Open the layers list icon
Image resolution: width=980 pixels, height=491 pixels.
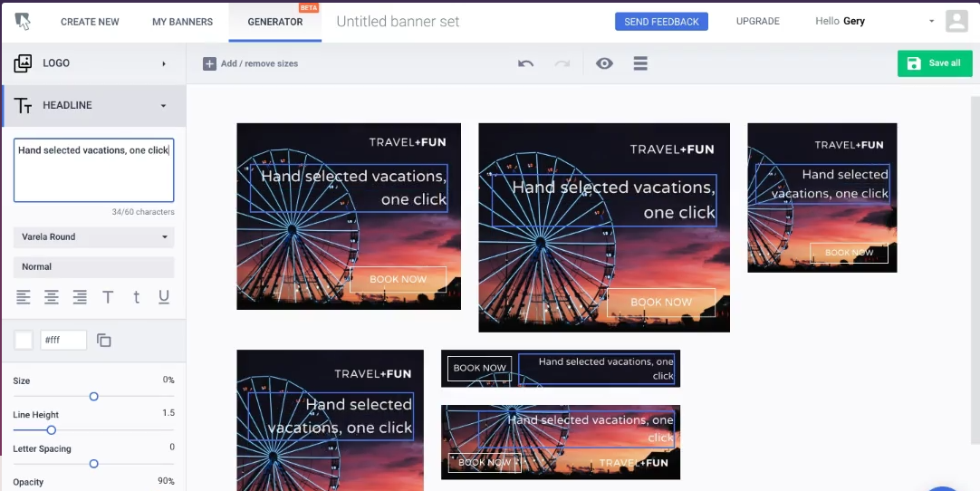pyautogui.click(x=640, y=63)
